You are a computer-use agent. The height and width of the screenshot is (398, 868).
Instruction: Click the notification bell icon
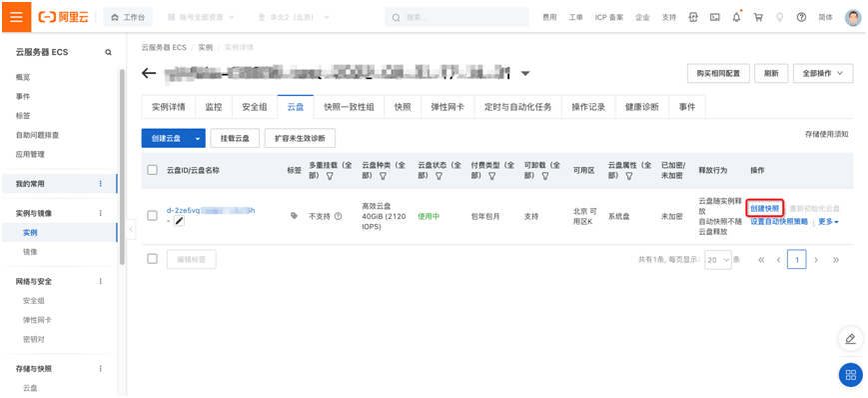point(736,17)
